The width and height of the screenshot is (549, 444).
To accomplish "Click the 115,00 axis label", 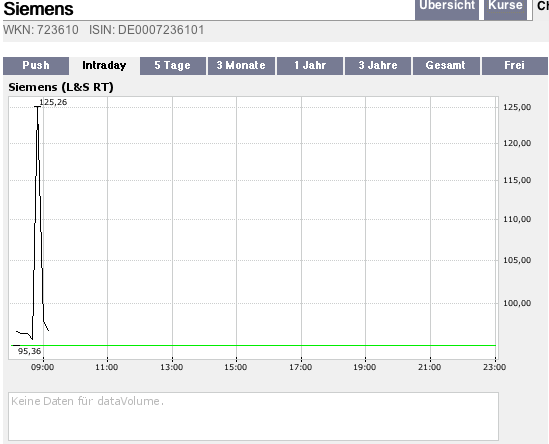I will (x=517, y=180).
